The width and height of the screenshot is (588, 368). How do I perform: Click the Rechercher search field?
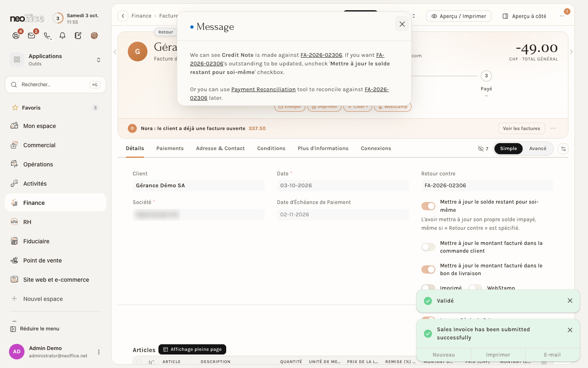56,85
